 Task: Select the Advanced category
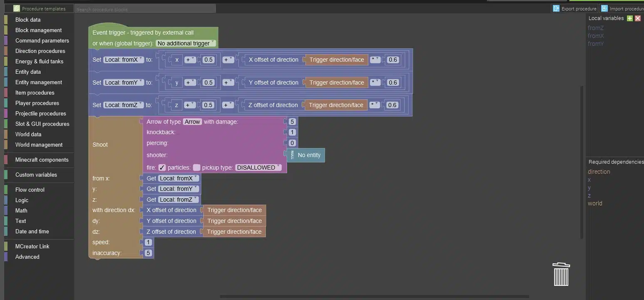27,257
